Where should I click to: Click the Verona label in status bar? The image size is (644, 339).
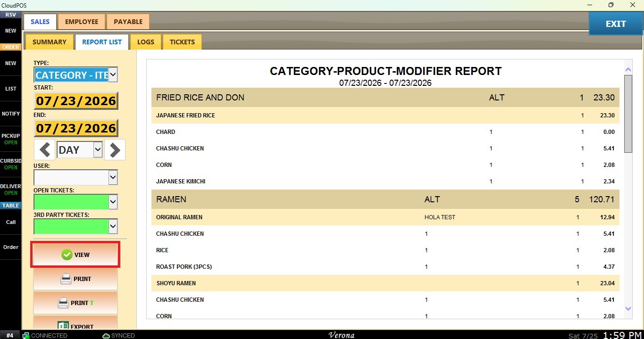(x=341, y=335)
